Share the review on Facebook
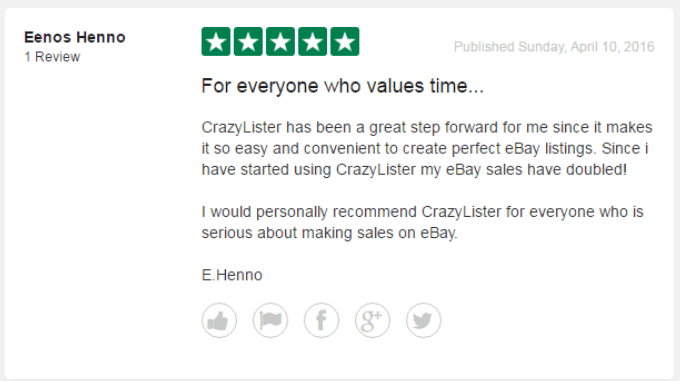 point(321,320)
